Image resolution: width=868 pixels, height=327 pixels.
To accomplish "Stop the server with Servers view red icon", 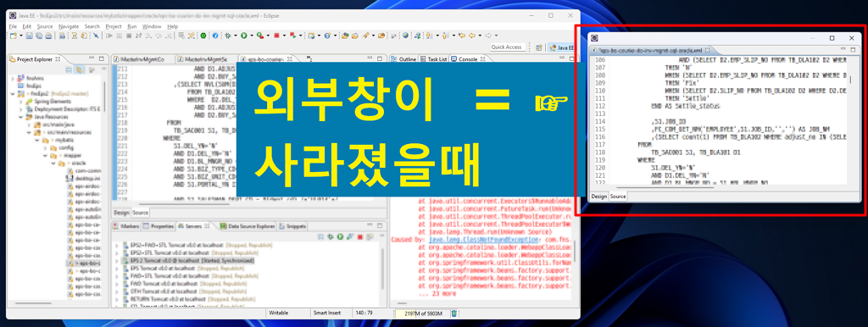I will pyautogui.click(x=359, y=237).
